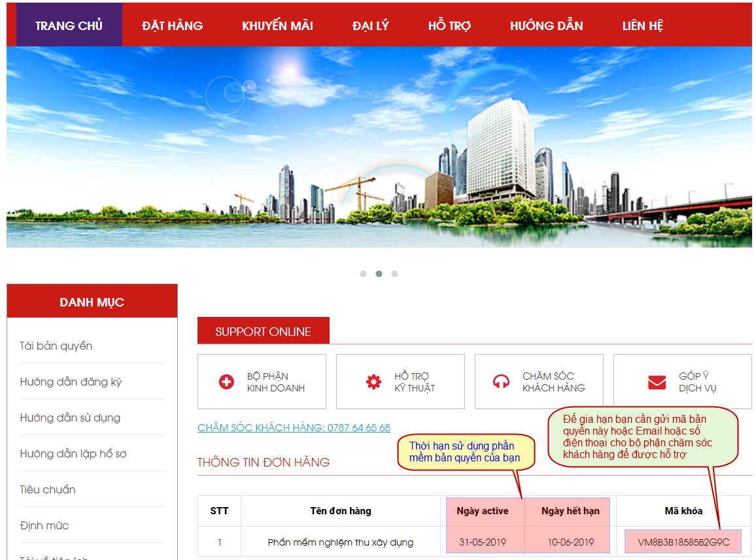Open the Trang chủ menu item

click(x=69, y=25)
